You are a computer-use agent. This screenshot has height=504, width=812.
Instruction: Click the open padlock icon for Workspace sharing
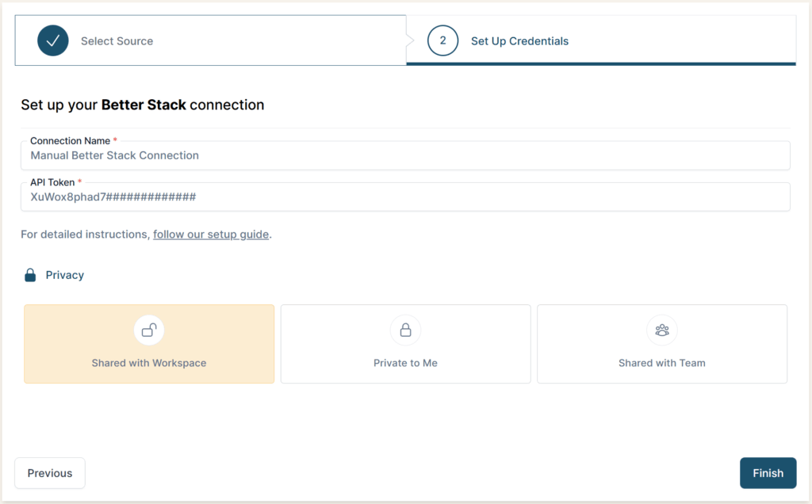pos(148,330)
